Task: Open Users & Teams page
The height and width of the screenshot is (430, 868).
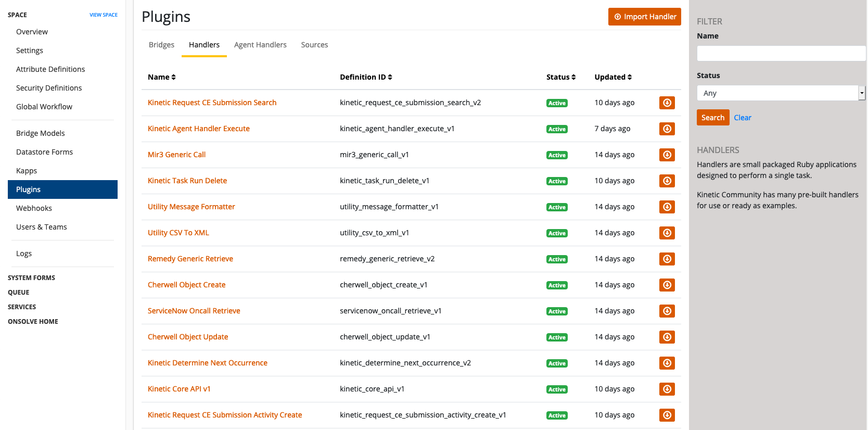Action: 42,227
